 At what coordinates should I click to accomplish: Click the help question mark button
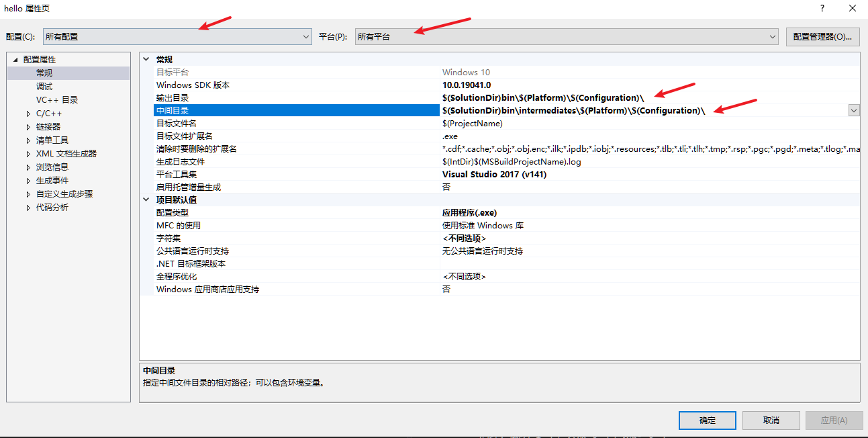(x=822, y=8)
